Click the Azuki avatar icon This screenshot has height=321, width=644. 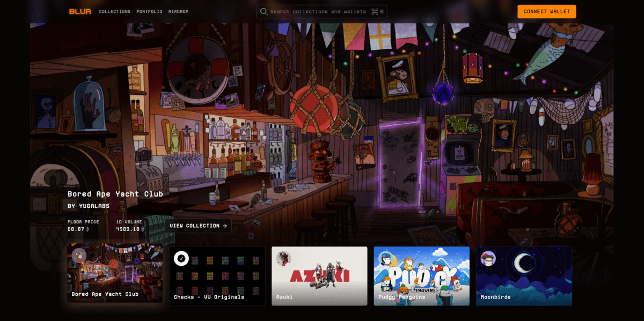pos(283,258)
